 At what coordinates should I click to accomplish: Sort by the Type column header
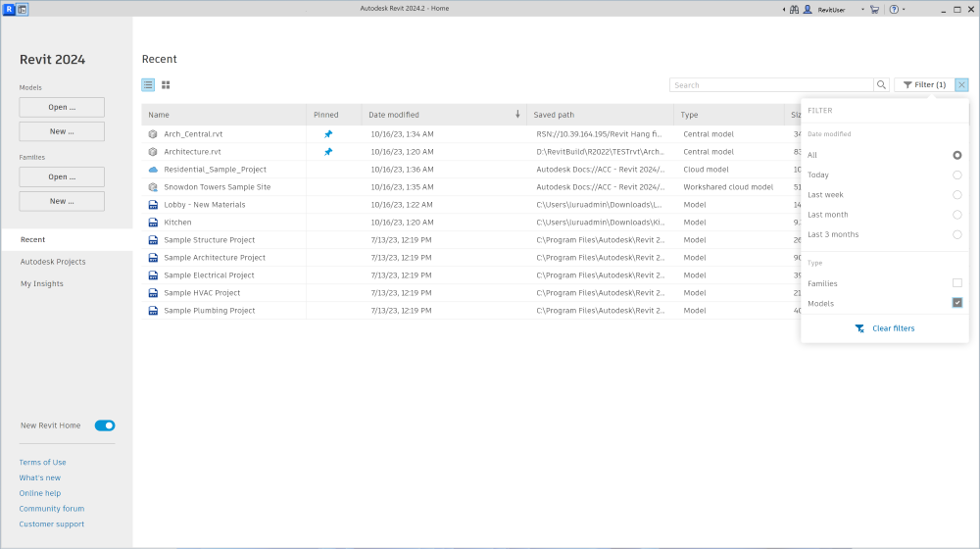pyautogui.click(x=728, y=115)
